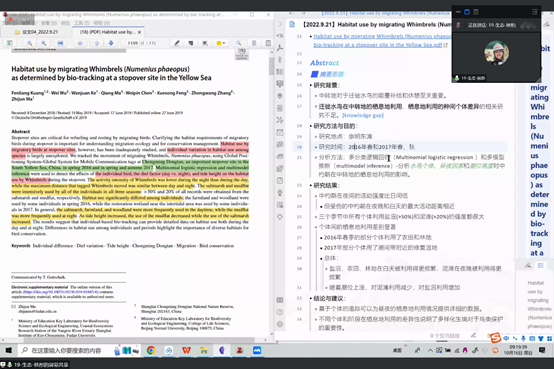Click the Abstract heading in the note

tap(324, 63)
